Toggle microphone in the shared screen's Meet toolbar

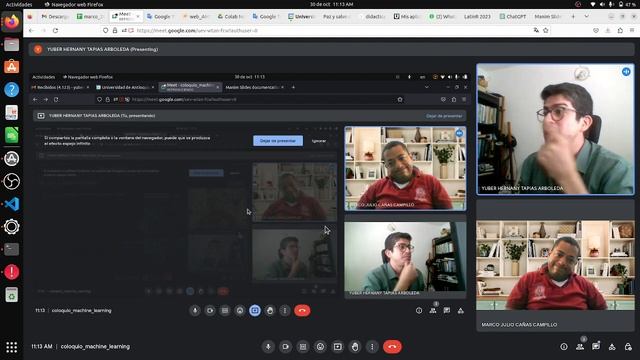195,311
